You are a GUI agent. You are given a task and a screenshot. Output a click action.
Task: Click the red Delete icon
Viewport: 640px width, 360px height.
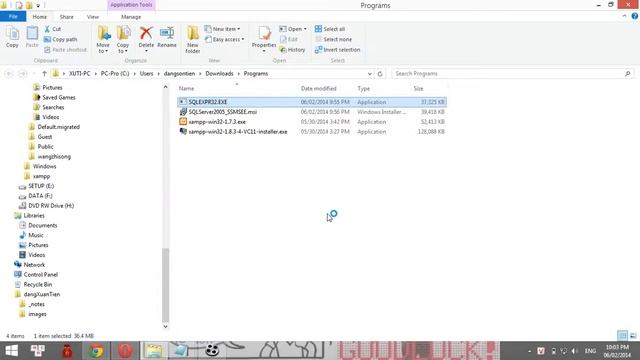146,33
